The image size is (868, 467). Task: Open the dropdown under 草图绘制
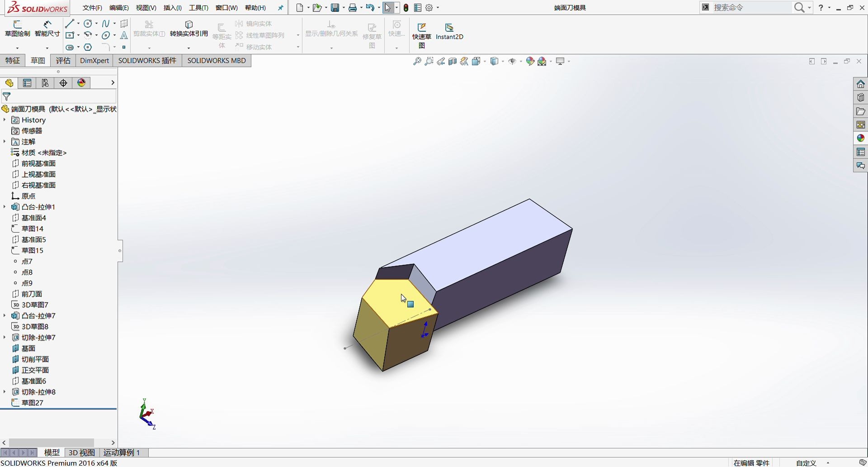click(18, 48)
